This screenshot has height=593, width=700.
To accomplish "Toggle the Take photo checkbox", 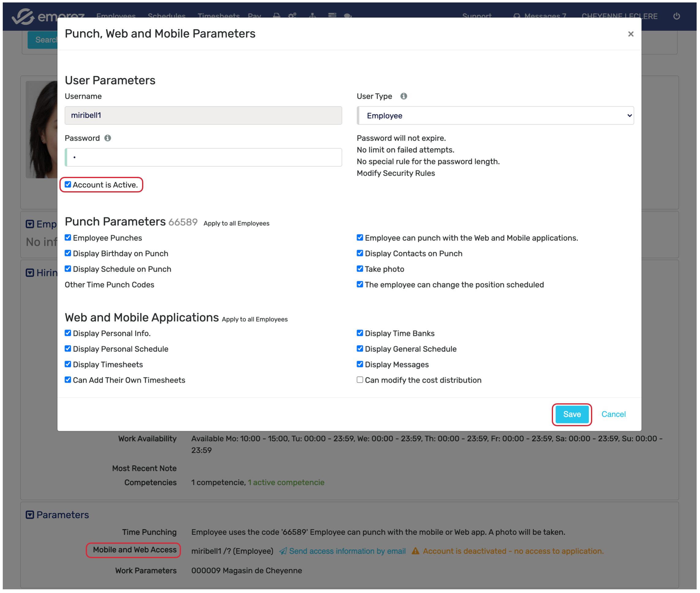I will point(360,269).
